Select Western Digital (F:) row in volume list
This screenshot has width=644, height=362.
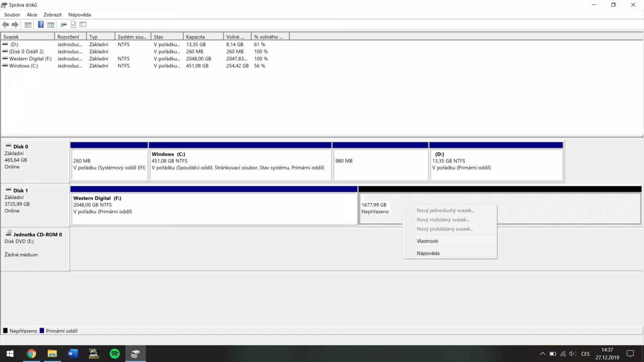[145, 59]
